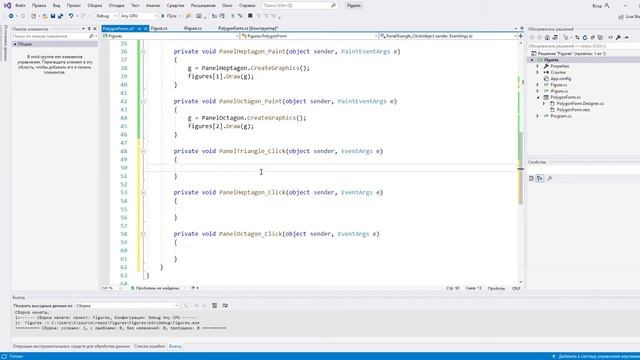Select PolygonForm.Designer.cs in Solution Explorer
Image resolution: width=640 pixels, height=360 pixels.
pyautogui.click(x=580, y=104)
